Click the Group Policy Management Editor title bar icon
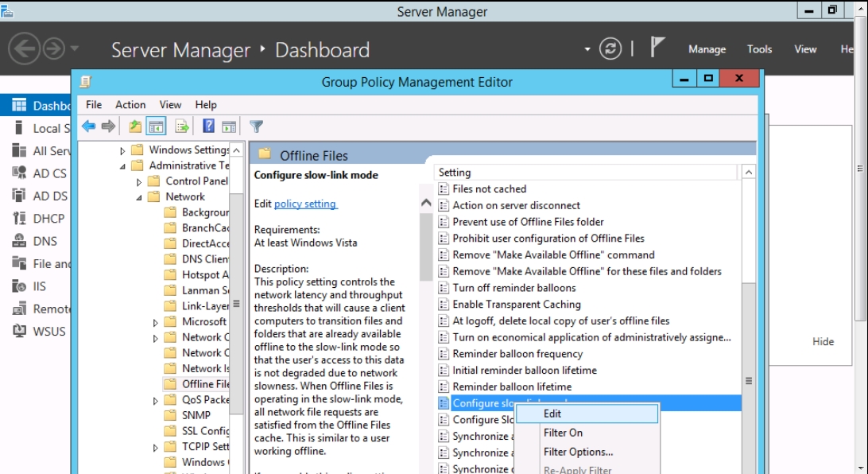The image size is (868, 474). pyautogui.click(x=85, y=82)
